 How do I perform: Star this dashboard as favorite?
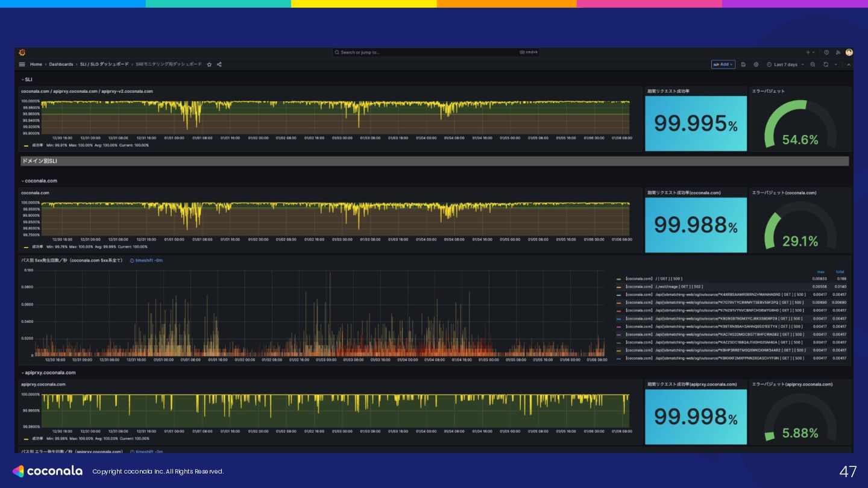coord(209,64)
